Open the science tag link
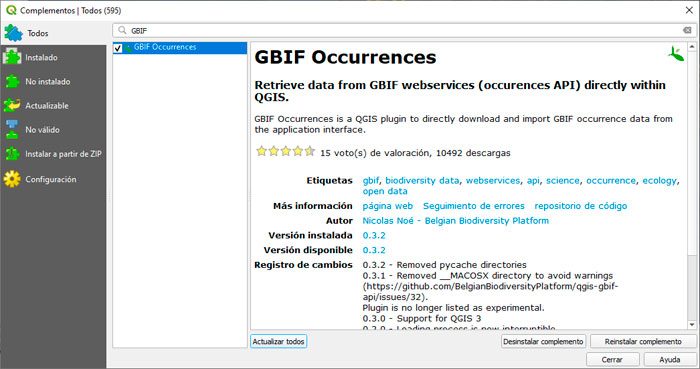 click(x=562, y=181)
